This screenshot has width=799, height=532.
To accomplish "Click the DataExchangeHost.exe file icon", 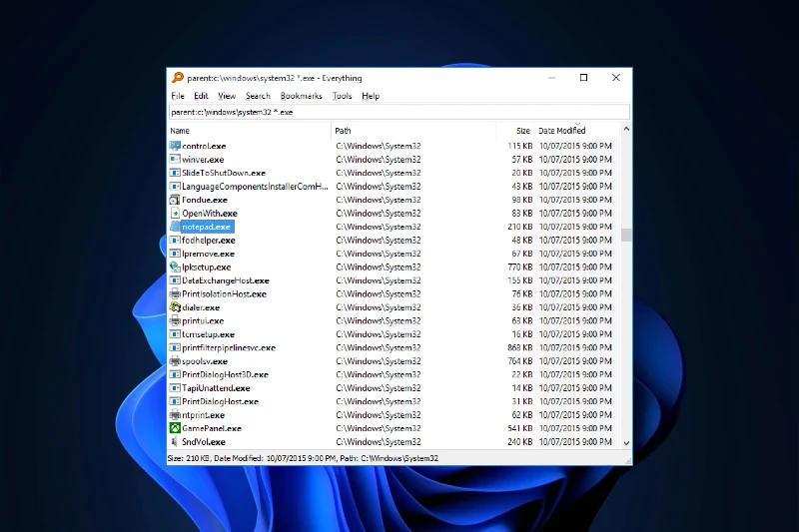I will coord(175,280).
